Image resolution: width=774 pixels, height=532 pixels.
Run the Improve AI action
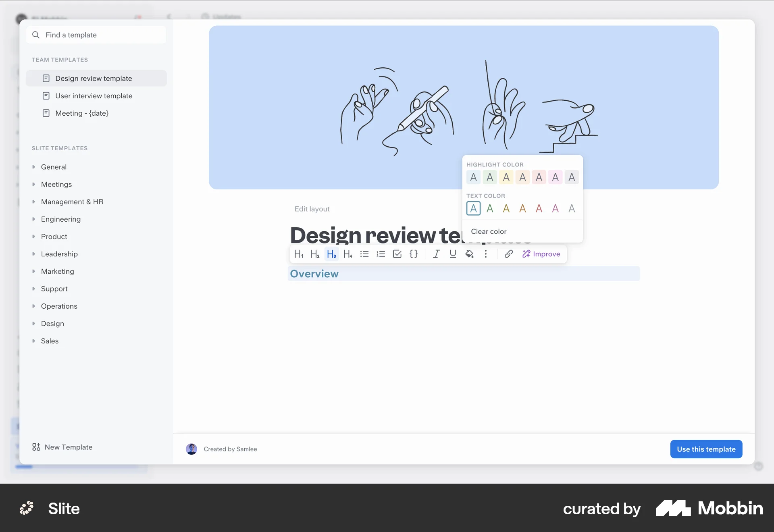pos(541,254)
